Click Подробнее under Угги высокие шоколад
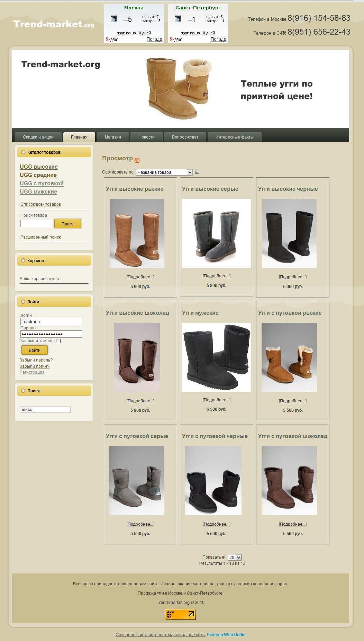The height and width of the screenshot is (641, 364). tap(140, 401)
